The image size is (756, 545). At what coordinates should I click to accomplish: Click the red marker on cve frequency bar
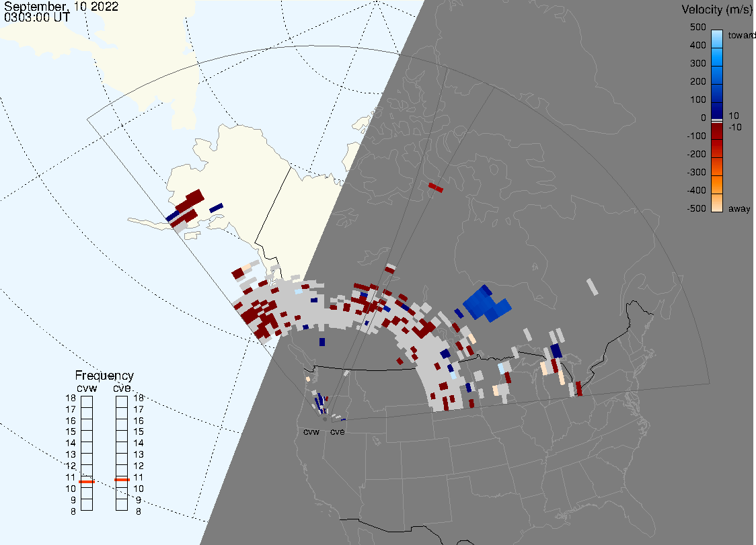[122, 480]
